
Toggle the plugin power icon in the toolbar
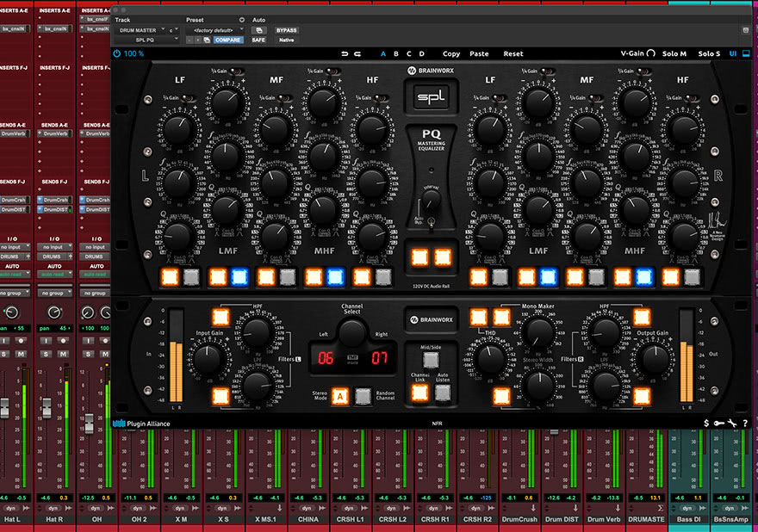pos(116,53)
